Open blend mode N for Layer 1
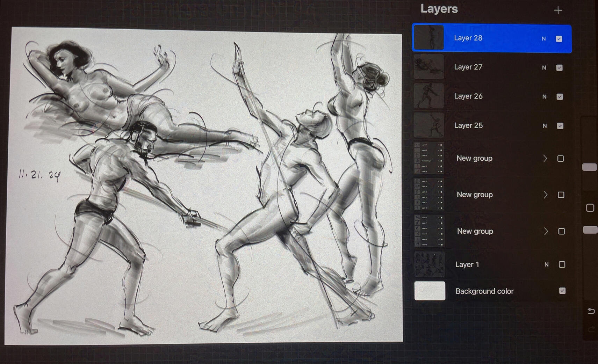This screenshot has height=364, width=598. point(546,265)
